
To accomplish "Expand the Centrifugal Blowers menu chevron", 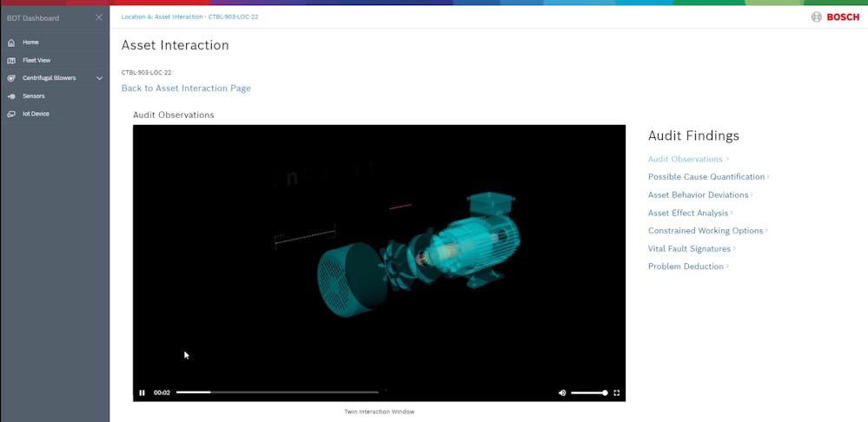I will tap(100, 78).
